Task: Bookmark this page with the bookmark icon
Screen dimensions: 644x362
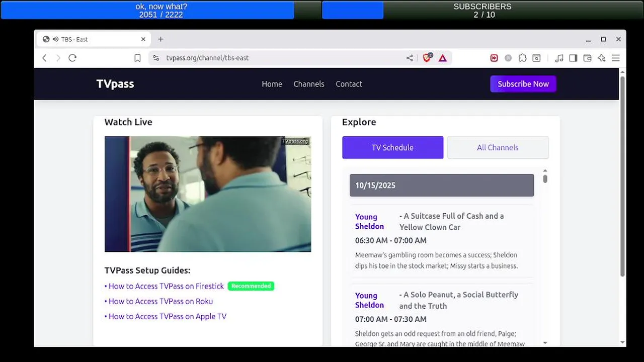Action: [137, 58]
